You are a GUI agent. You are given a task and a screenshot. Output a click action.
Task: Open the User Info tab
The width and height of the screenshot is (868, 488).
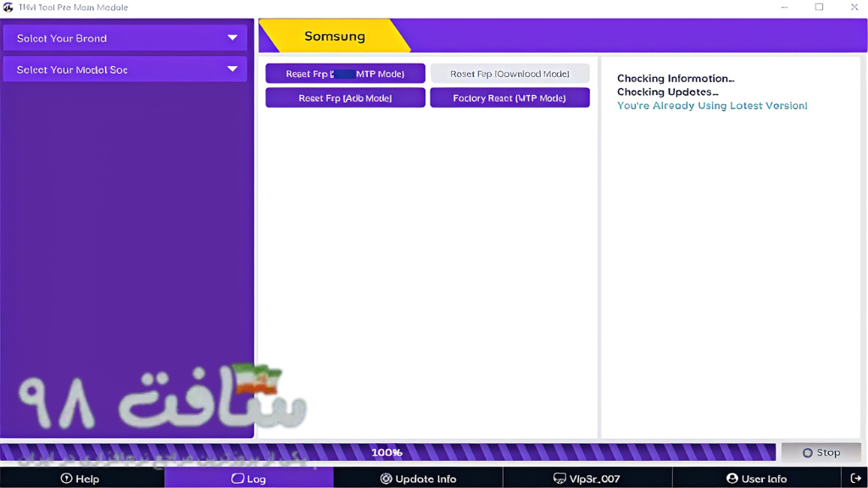pyautogui.click(x=757, y=479)
